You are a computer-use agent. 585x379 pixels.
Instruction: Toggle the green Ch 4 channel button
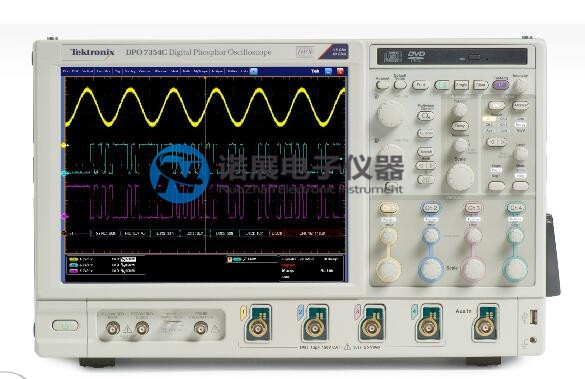click(515, 207)
